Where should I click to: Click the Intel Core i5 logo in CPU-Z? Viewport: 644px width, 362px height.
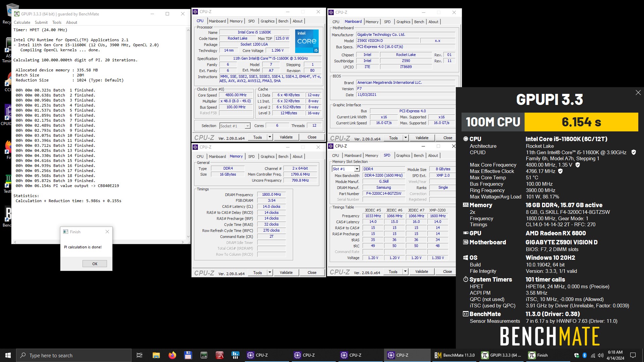coord(307,41)
